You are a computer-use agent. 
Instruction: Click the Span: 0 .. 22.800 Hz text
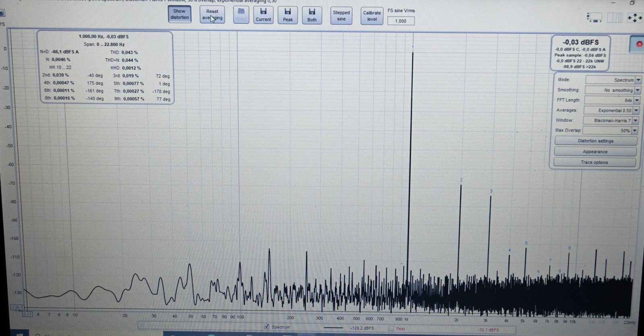104,45
